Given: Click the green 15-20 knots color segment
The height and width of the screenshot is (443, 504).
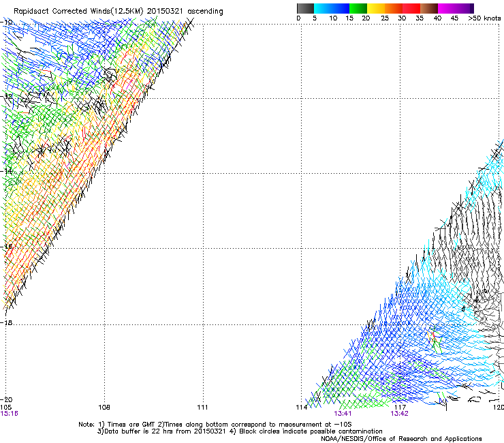Looking at the screenshot, I should pyautogui.click(x=358, y=8).
